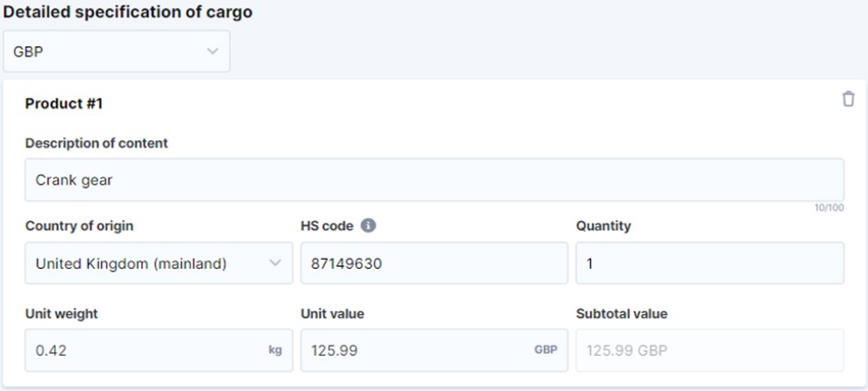
Task: Delete Product #1 with the trash icon
Action: [x=848, y=100]
